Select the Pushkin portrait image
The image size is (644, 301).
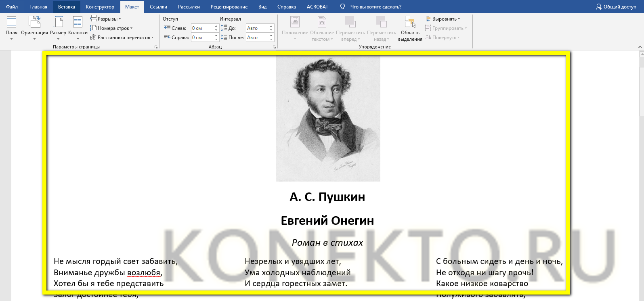(328, 118)
